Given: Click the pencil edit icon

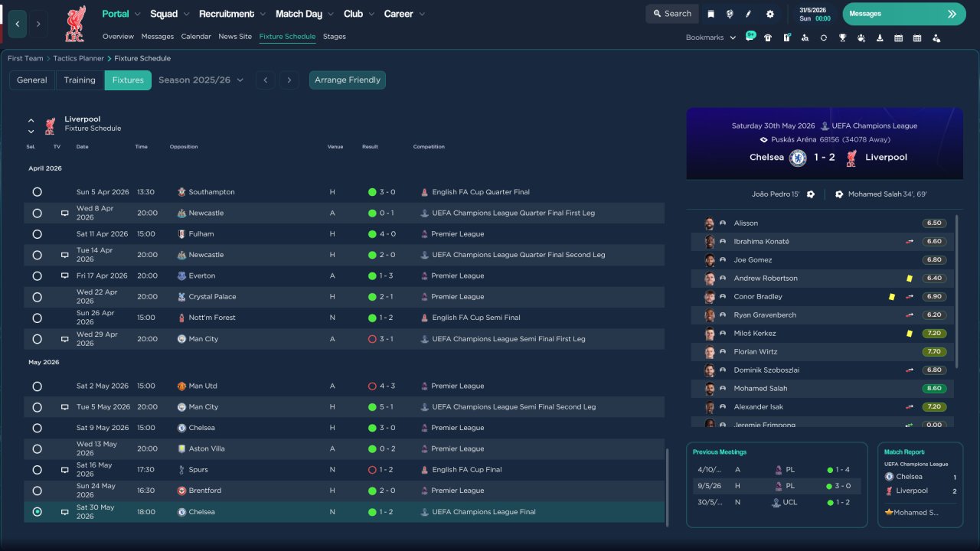Looking at the screenshot, I should point(749,14).
